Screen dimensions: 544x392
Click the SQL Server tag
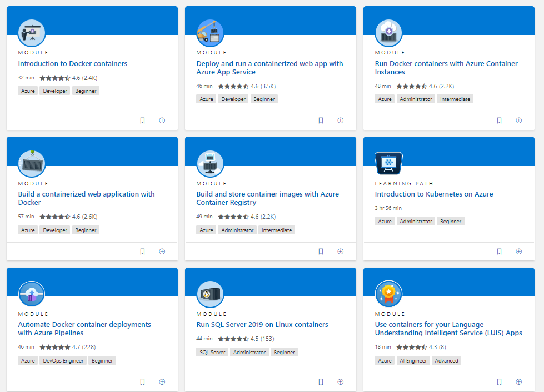[212, 352]
